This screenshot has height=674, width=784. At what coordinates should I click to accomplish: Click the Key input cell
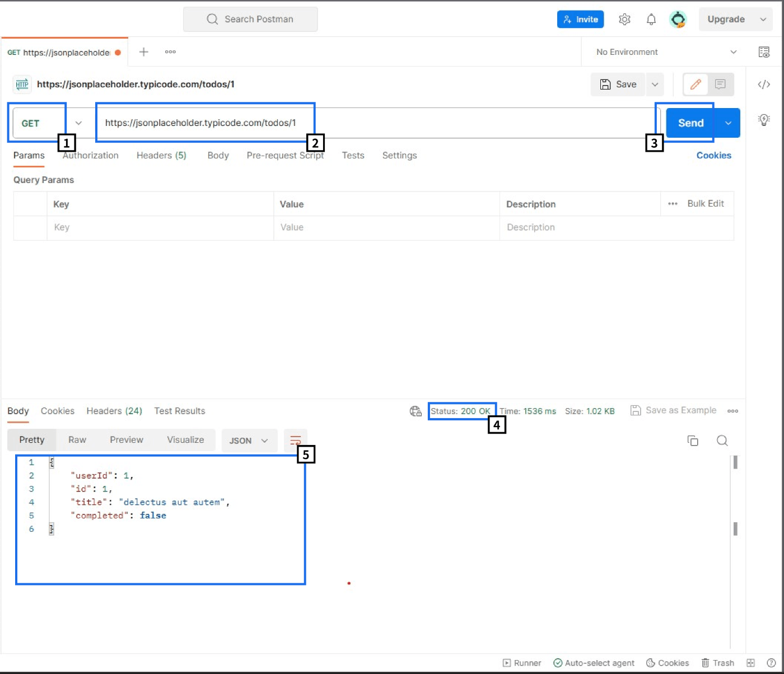(x=160, y=228)
